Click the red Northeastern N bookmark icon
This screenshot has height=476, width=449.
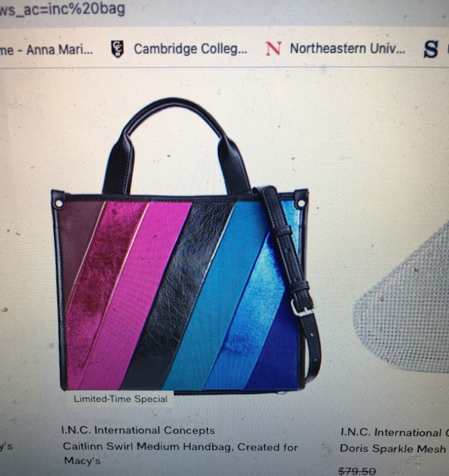[273, 49]
